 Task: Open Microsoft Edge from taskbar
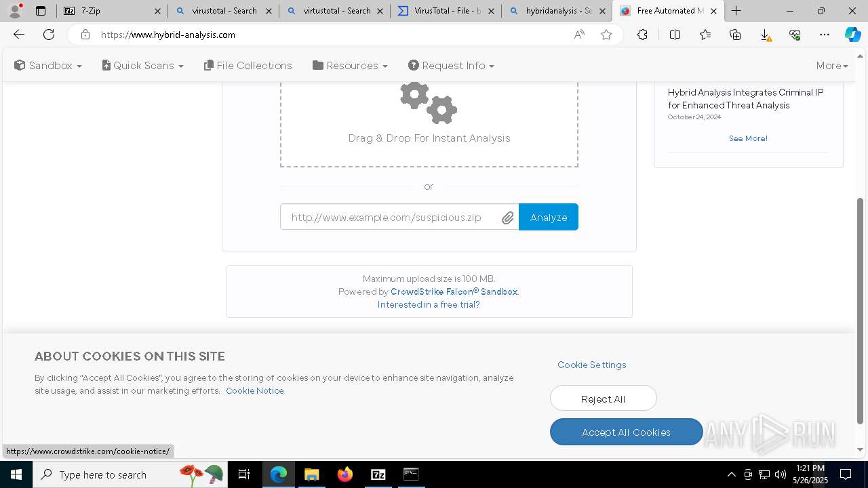(x=279, y=474)
